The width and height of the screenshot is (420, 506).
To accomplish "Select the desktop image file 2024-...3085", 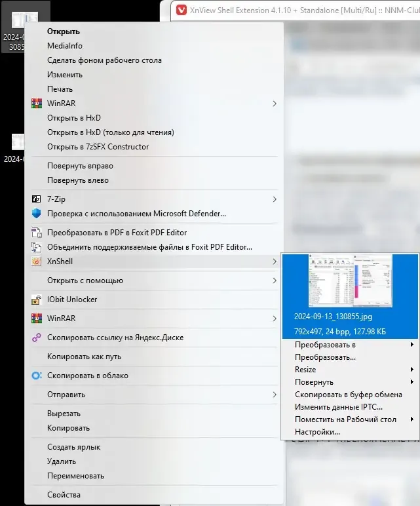I will [x=13, y=27].
